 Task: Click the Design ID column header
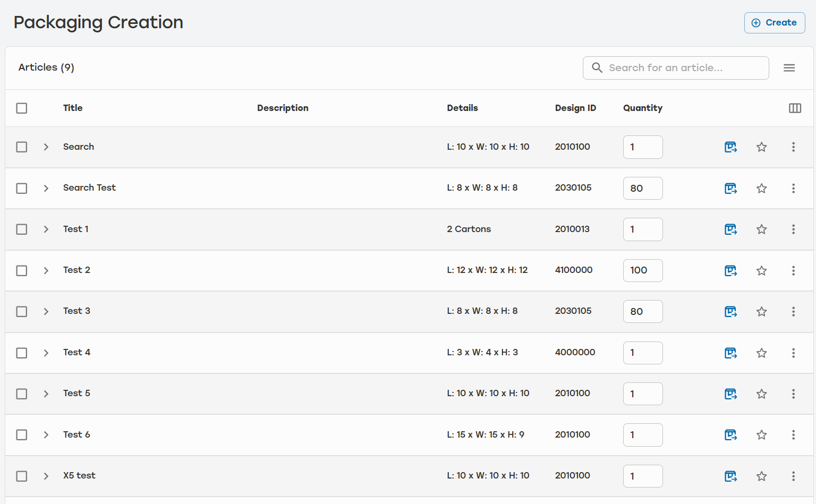pyautogui.click(x=575, y=108)
